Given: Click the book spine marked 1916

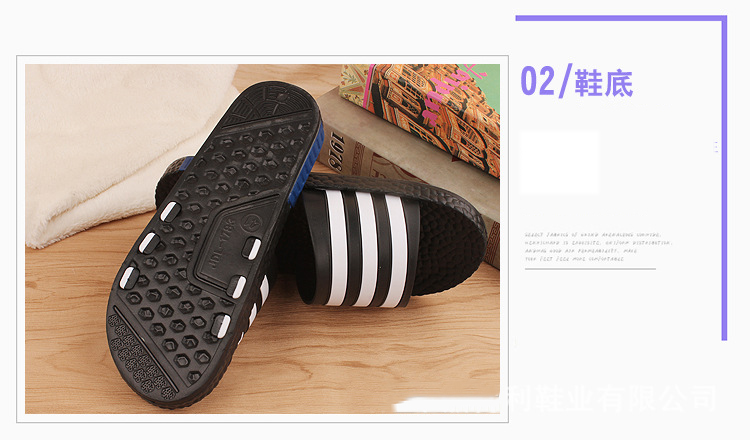Looking at the screenshot, I should [x=336, y=151].
